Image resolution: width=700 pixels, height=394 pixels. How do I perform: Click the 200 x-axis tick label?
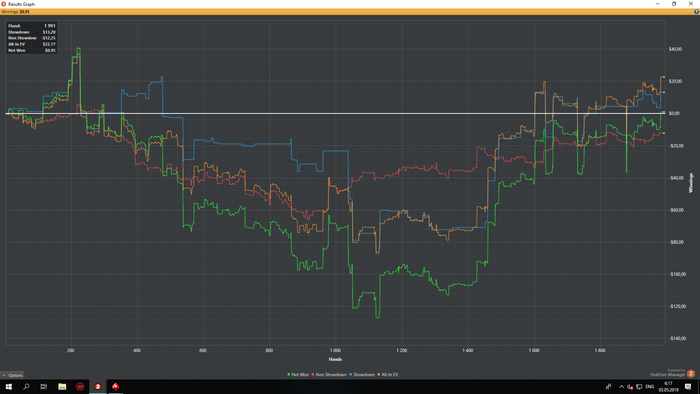[x=71, y=350]
